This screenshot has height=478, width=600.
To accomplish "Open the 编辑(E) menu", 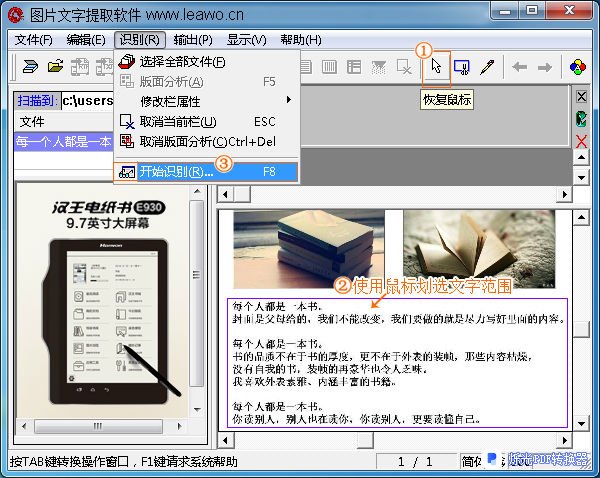I will tap(86, 40).
